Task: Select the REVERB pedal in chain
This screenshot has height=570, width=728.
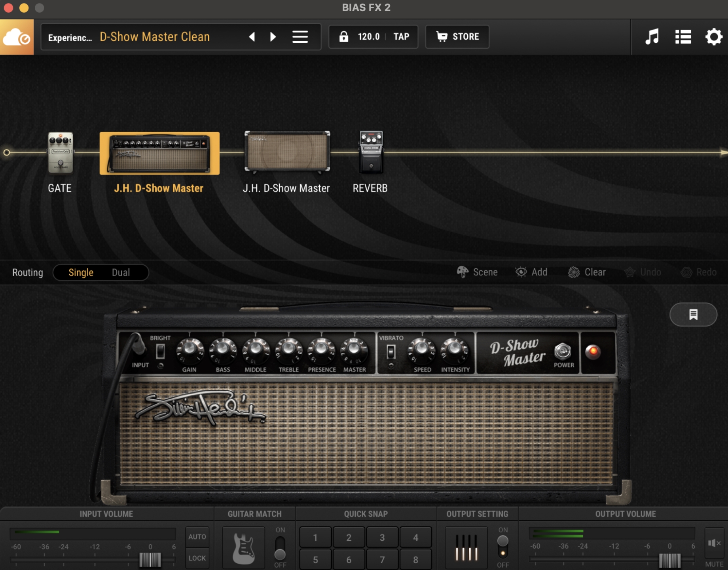Action: [371, 153]
